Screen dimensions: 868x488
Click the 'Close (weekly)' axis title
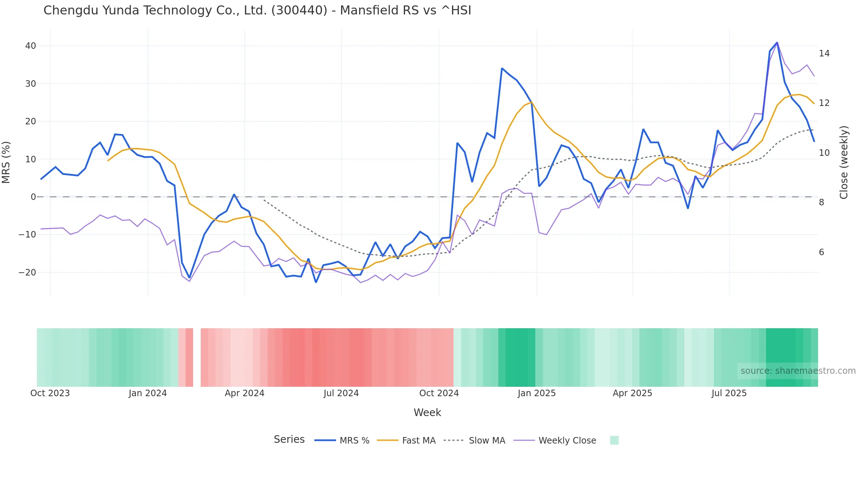844,162
